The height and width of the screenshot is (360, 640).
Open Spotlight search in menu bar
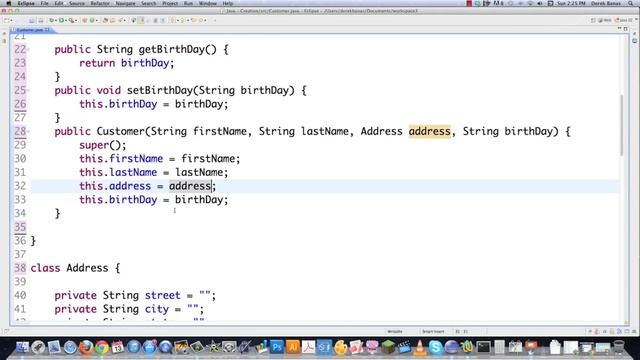[631, 3]
